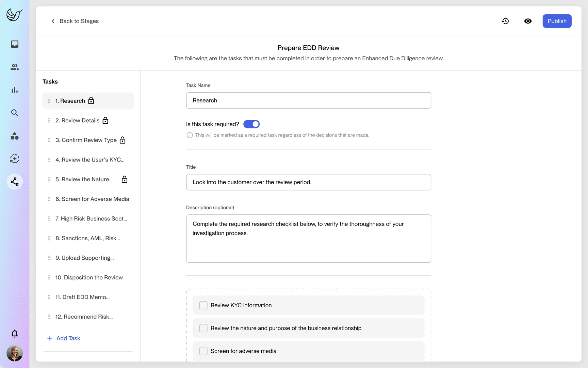The image size is (588, 368).
Task: Select task 11. Draft EDD Memo...
Action: click(x=88, y=297)
